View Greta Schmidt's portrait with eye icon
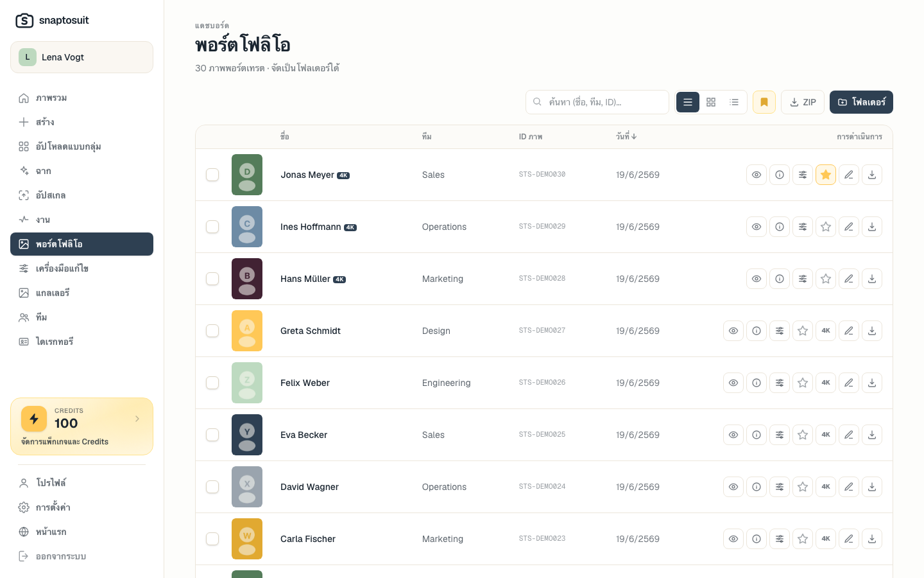Image resolution: width=924 pixels, height=578 pixels. coord(733,331)
